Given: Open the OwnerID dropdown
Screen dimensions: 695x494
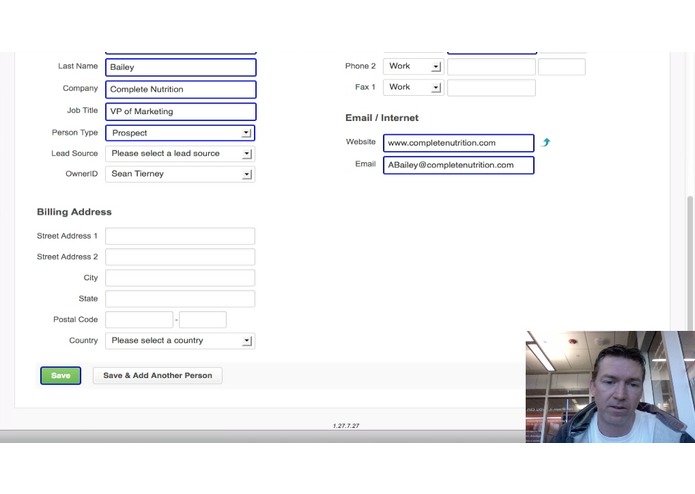Looking at the screenshot, I should pos(180,174).
